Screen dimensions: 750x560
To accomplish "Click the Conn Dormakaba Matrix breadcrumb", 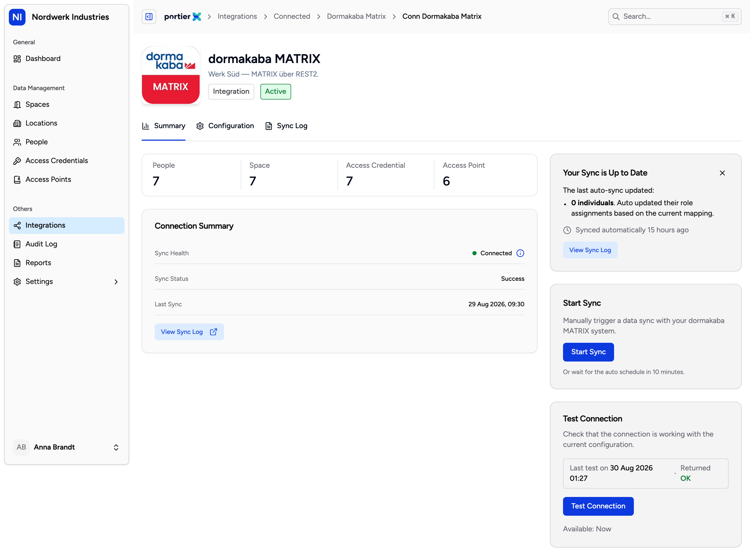I will click(442, 17).
